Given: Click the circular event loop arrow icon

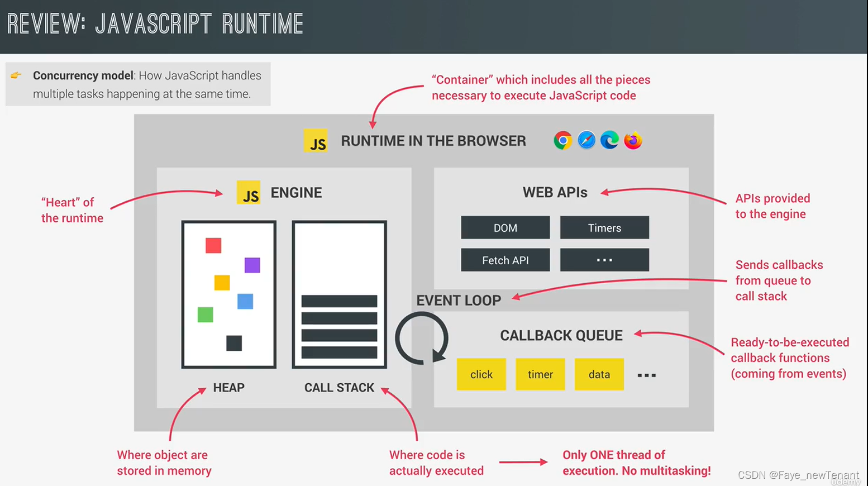Looking at the screenshot, I should click(x=422, y=339).
